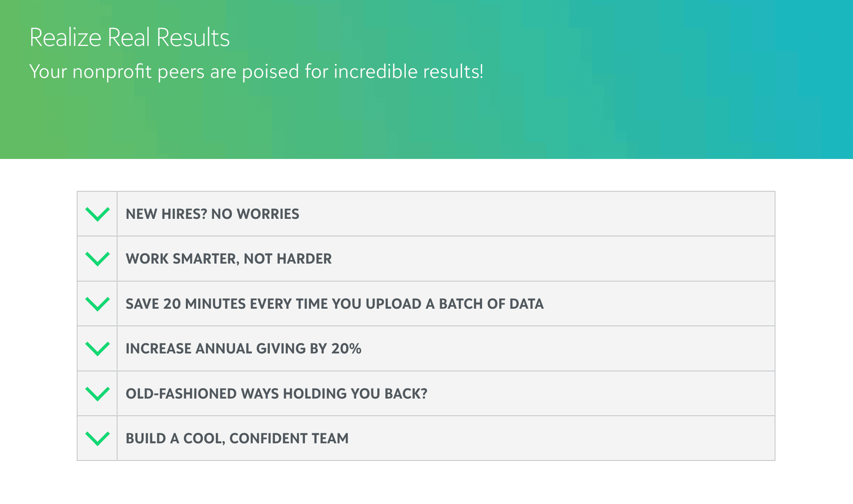This screenshot has height=504, width=853.
Task: Expand the "WORK SMARTER, NOT HARDER" section arrow
Action: (97, 259)
